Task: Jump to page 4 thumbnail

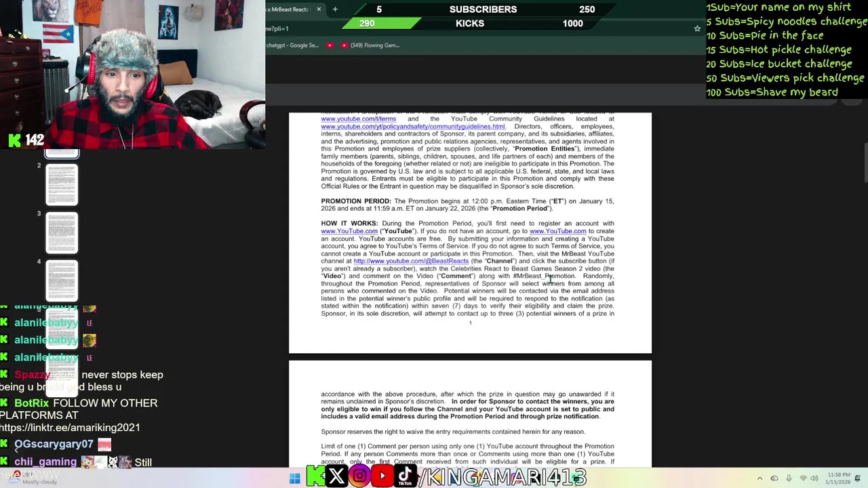Action: coord(62,281)
